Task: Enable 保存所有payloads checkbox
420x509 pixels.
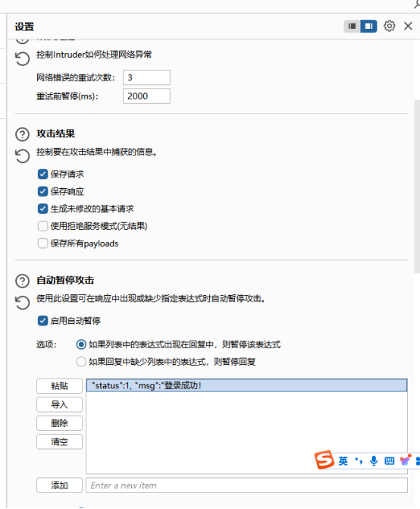Action: pos(42,244)
